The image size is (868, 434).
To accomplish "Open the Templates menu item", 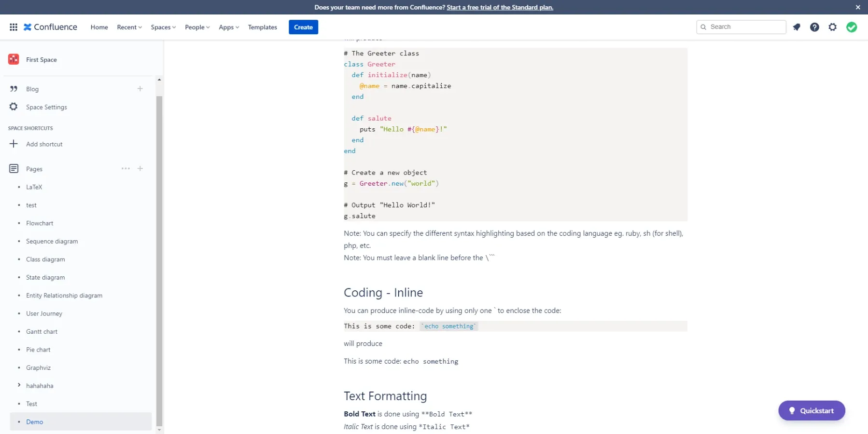I will click(262, 27).
